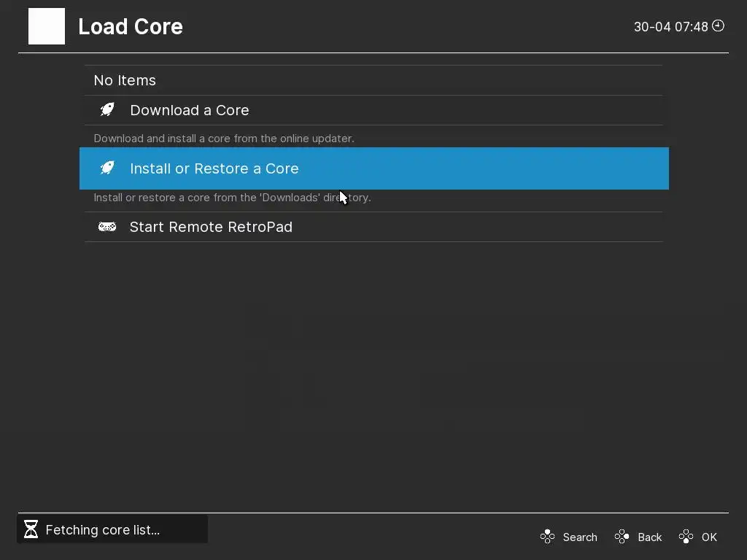The height and width of the screenshot is (560, 747).
Task: Confirm with the OK footer label
Action: click(x=709, y=537)
